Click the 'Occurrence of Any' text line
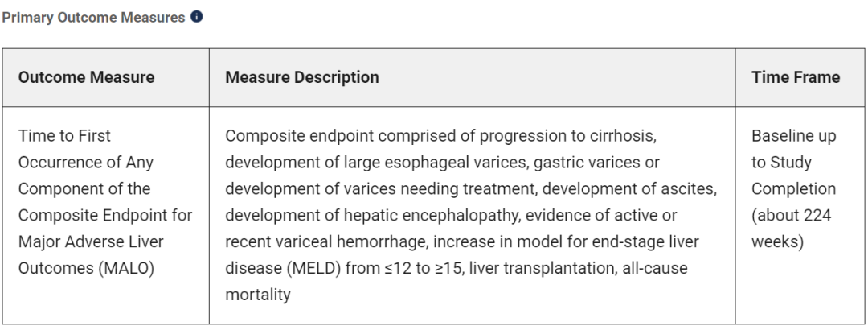The height and width of the screenshot is (326, 868). click(x=86, y=163)
